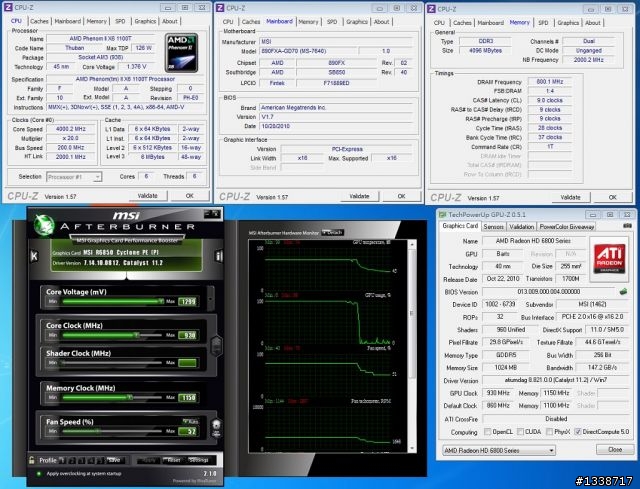Open the Validation tab in GPU-Z
The image size is (640, 489).
(x=521, y=227)
